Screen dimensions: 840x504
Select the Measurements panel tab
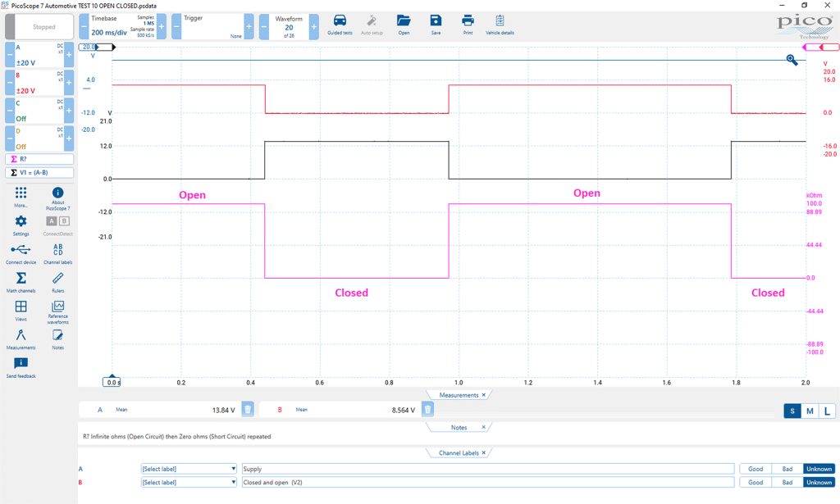tap(459, 395)
